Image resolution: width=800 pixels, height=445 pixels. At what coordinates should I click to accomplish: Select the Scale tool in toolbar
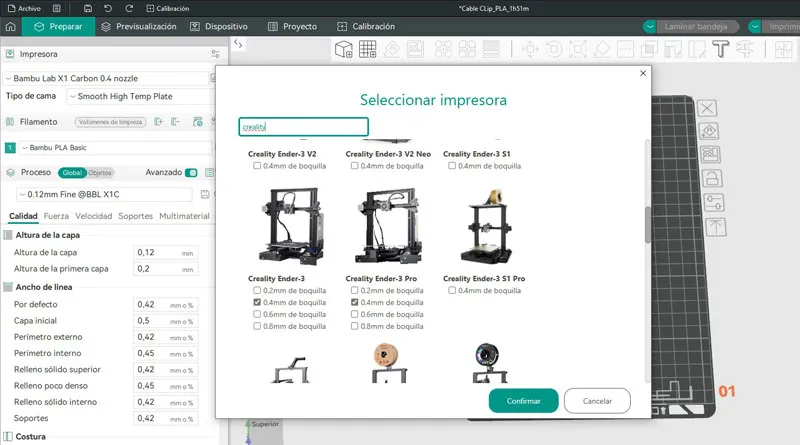click(578, 50)
